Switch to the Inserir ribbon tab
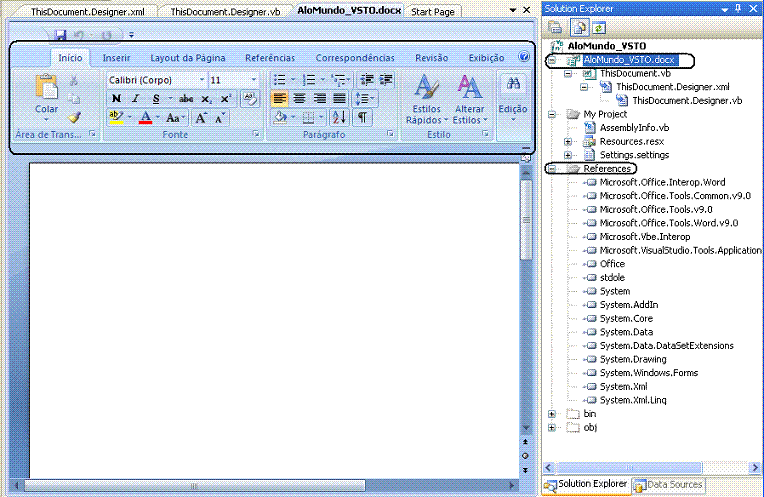This screenshot has width=764, height=497. (x=116, y=58)
